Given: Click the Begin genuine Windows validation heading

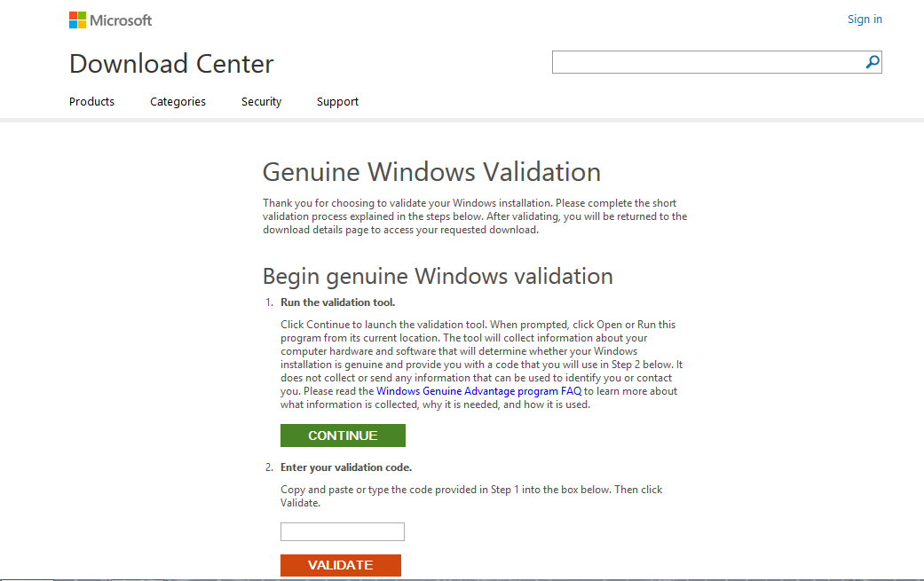Looking at the screenshot, I should click(x=438, y=276).
